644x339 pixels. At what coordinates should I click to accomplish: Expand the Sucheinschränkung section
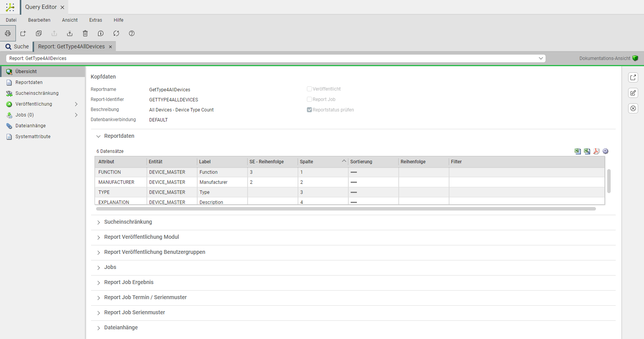pyautogui.click(x=98, y=222)
